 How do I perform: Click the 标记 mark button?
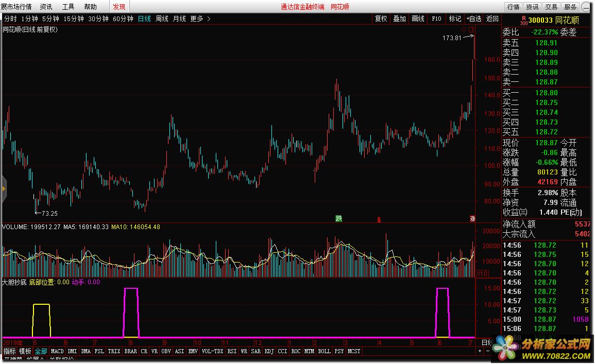point(455,19)
